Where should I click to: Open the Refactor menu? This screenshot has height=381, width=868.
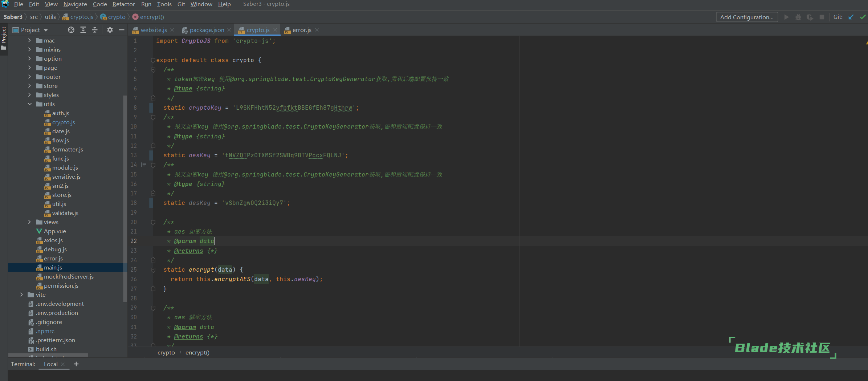point(123,4)
